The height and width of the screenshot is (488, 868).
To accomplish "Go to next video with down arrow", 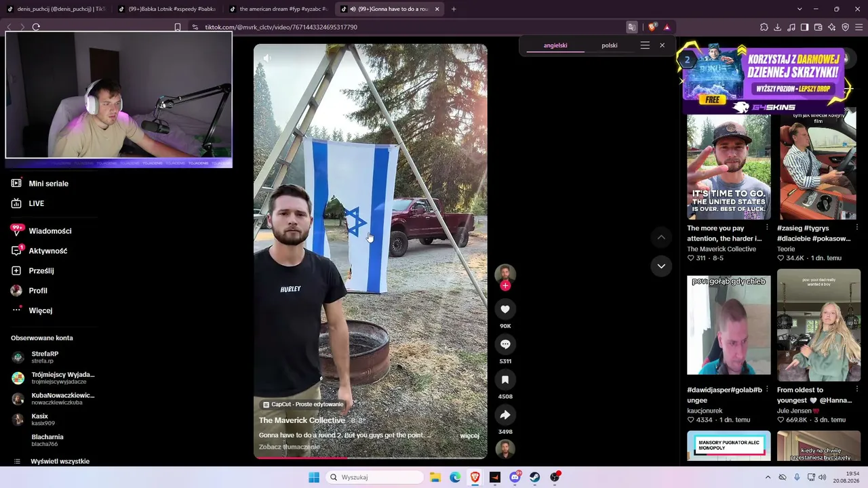I will pyautogui.click(x=661, y=266).
